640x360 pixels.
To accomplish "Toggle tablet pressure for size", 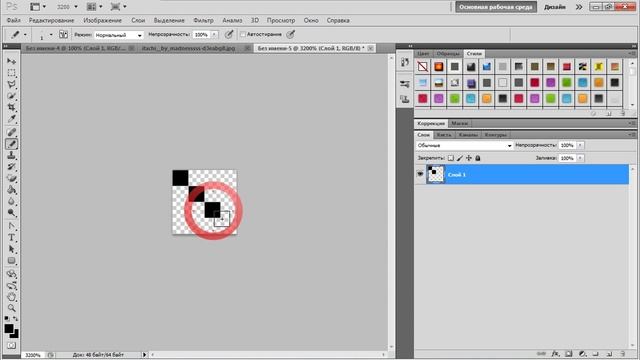I will click(290, 35).
